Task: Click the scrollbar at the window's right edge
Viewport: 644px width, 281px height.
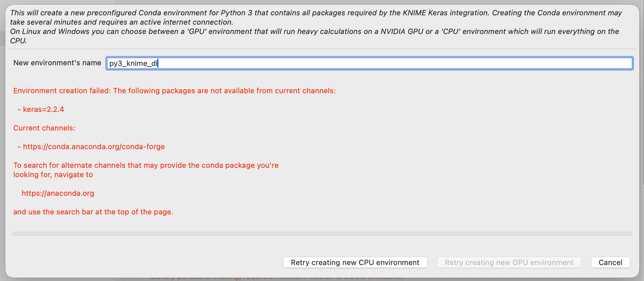Action: coord(642,100)
